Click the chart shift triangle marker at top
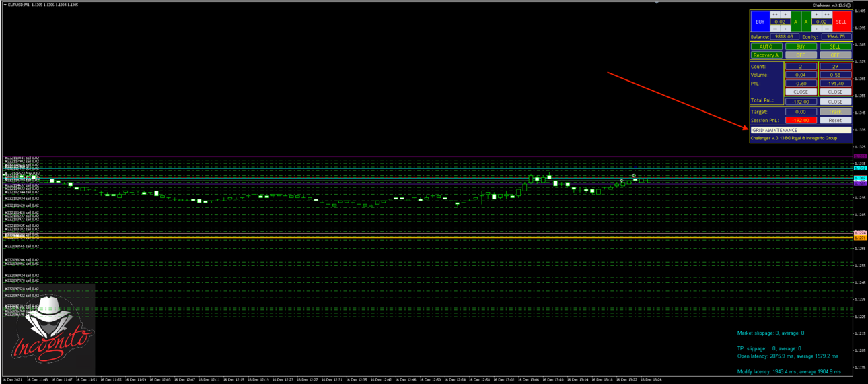Image resolution: width=868 pixels, height=384 pixels. (657, 3)
